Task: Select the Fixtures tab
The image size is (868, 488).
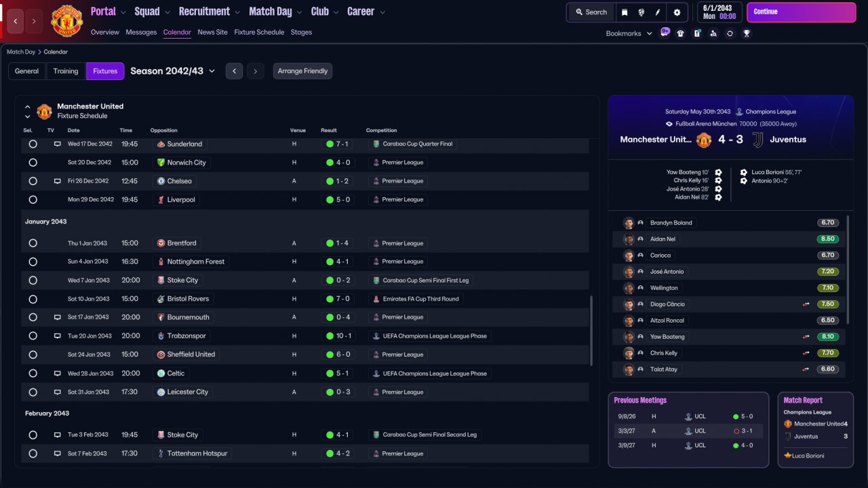Action: [x=105, y=71]
